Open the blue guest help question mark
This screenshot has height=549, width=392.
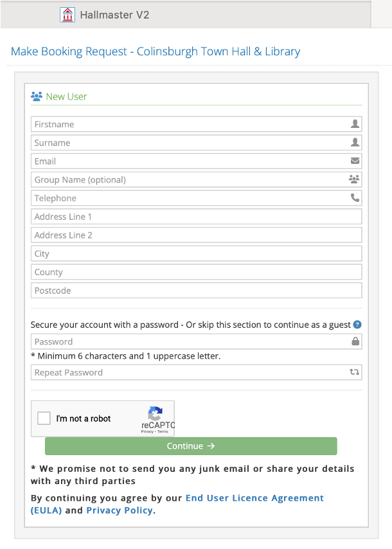pos(357,325)
